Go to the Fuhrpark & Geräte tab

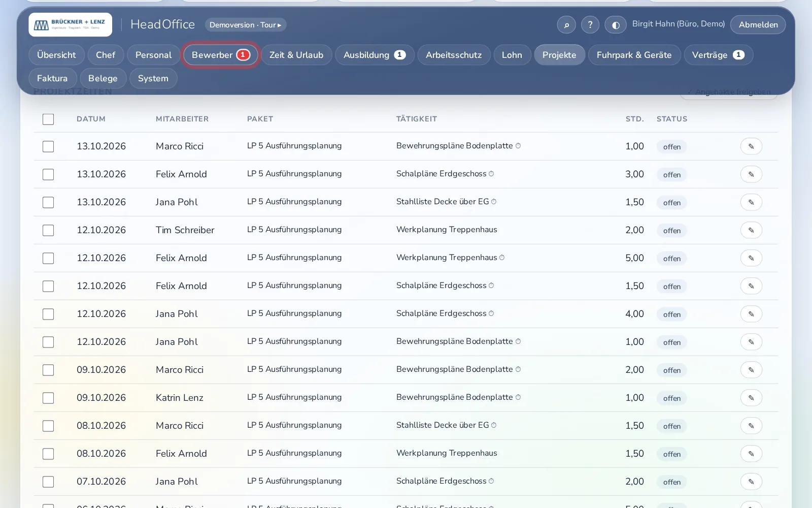coord(634,55)
